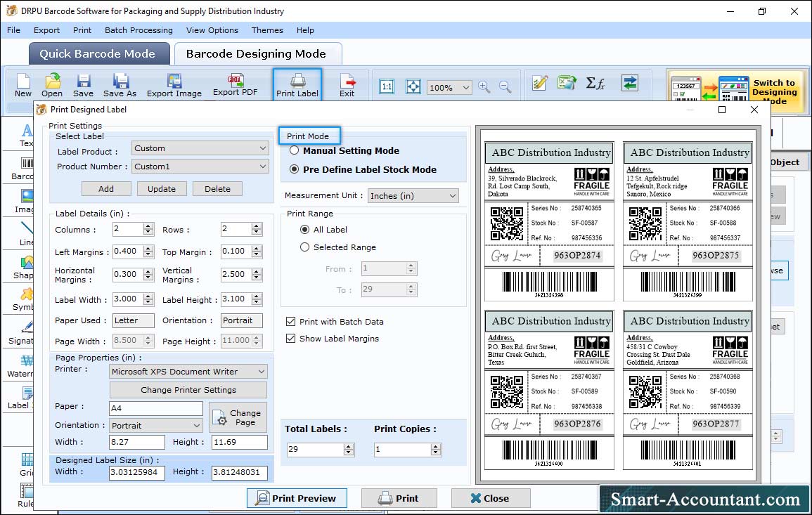Open the Batch Processing menu
This screenshot has width=812, height=515.
(138, 30)
